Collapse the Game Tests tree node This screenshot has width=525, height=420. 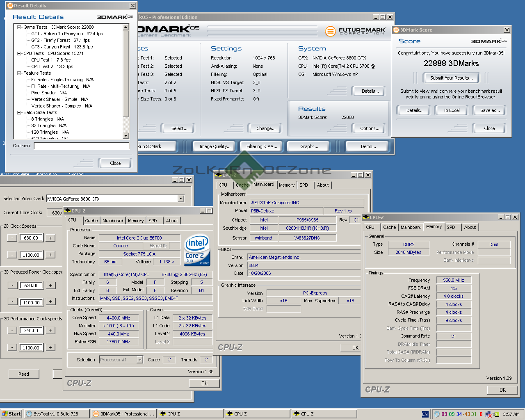pos(19,27)
